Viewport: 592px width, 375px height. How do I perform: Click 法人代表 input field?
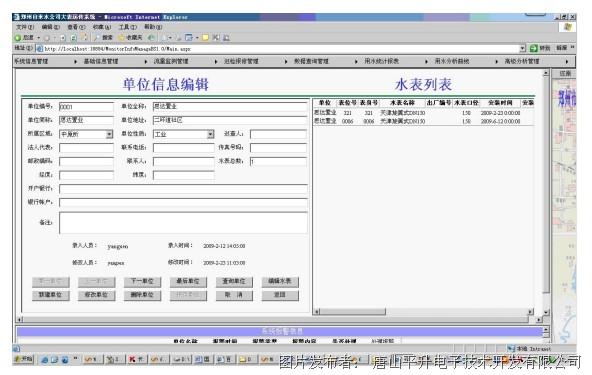tap(86, 148)
